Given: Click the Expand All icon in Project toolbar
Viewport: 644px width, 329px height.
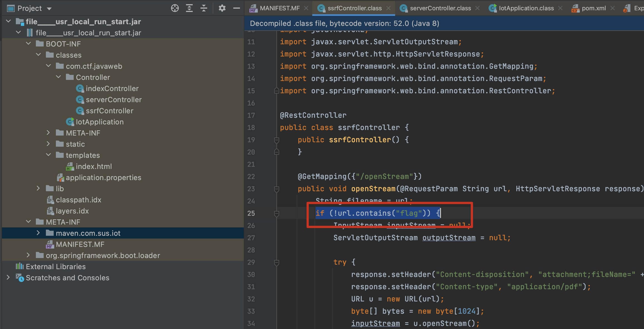Looking at the screenshot, I should [x=189, y=8].
